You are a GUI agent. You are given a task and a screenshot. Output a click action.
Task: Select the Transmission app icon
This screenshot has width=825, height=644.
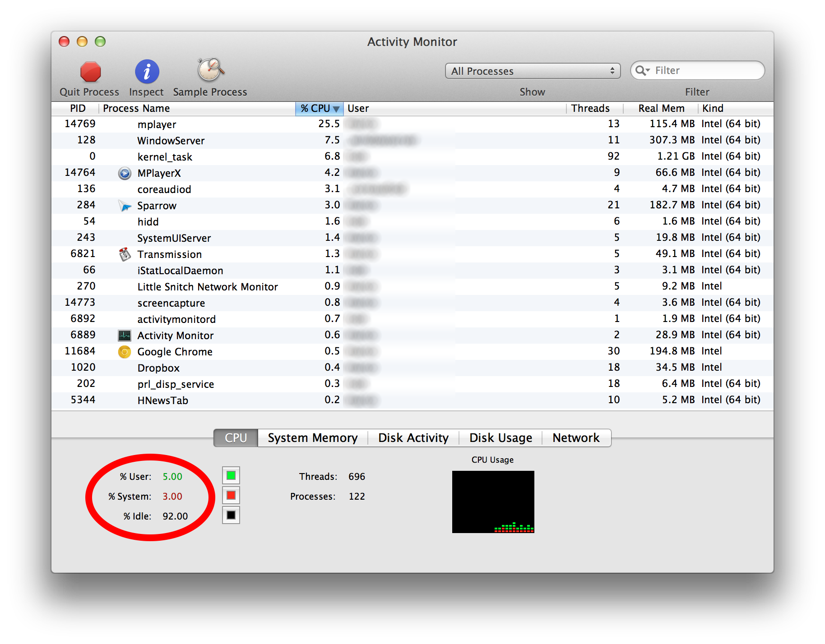[x=125, y=254]
